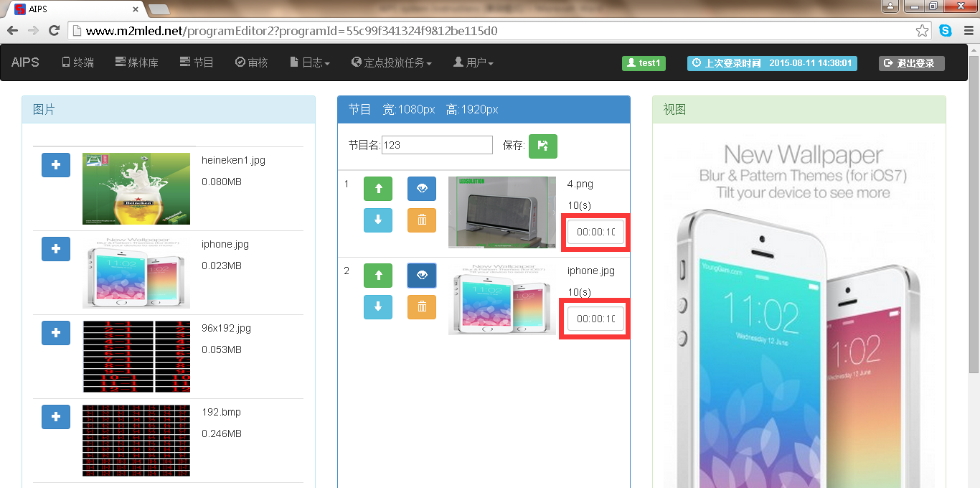
Task: Click the 4.png thumbnail in program list
Action: click(x=502, y=212)
